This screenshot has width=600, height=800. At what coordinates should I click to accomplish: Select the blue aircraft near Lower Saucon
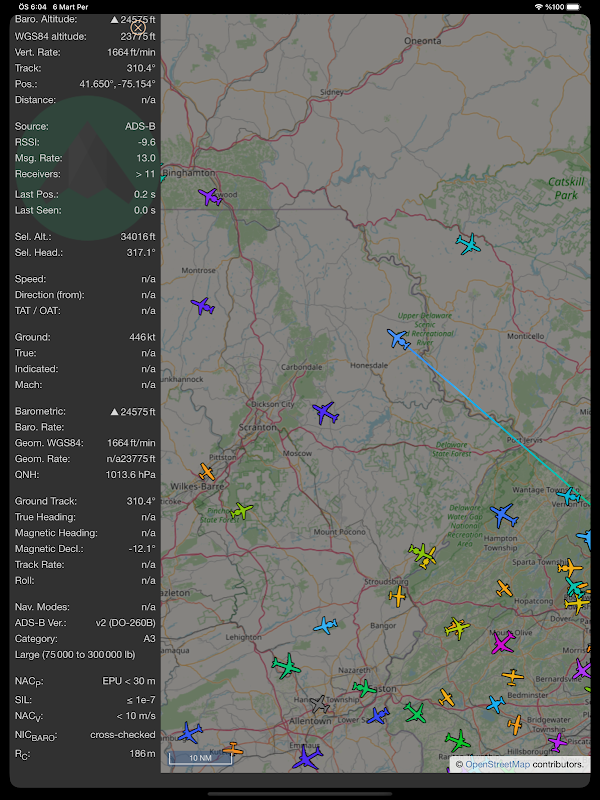coord(378,715)
